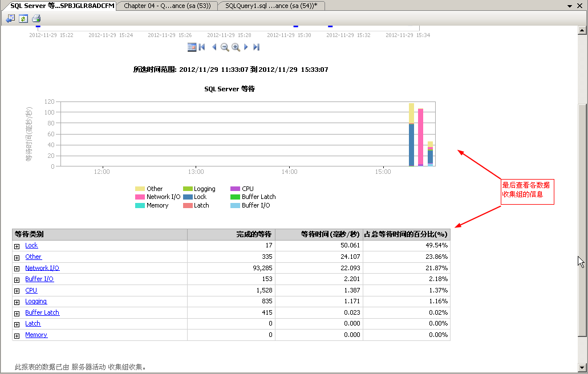Click the Other legend color swatch

140,189
